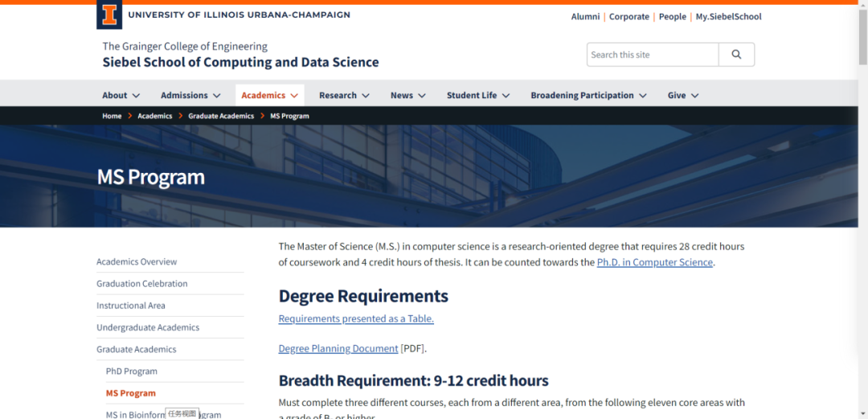Open the Admissions navigation item
The width and height of the screenshot is (868, 419).
pyautogui.click(x=184, y=96)
